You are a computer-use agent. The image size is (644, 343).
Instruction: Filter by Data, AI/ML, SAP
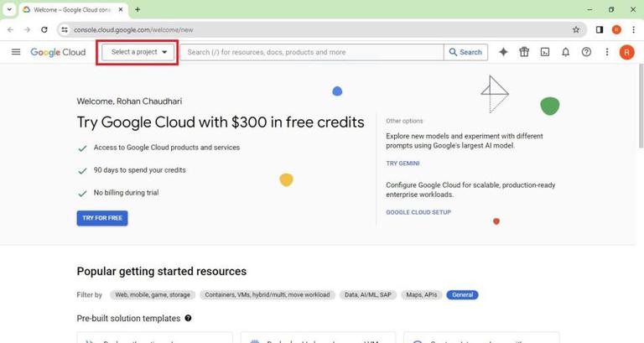point(368,294)
